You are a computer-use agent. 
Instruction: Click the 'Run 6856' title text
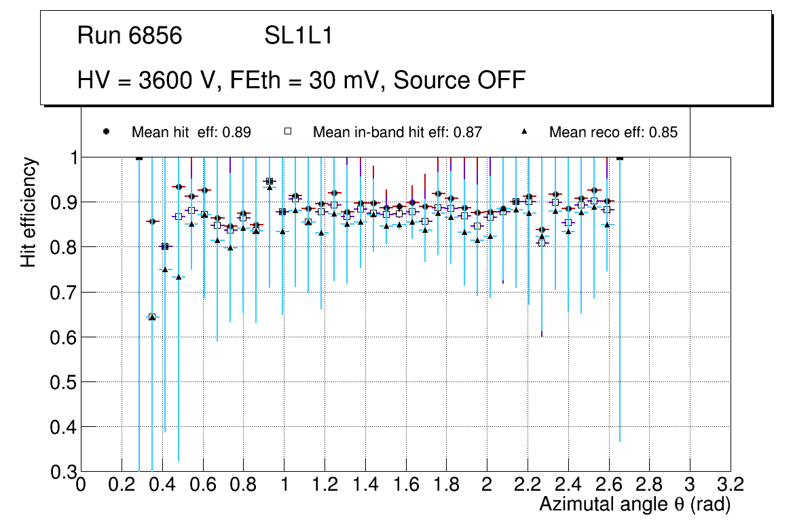(130, 36)
